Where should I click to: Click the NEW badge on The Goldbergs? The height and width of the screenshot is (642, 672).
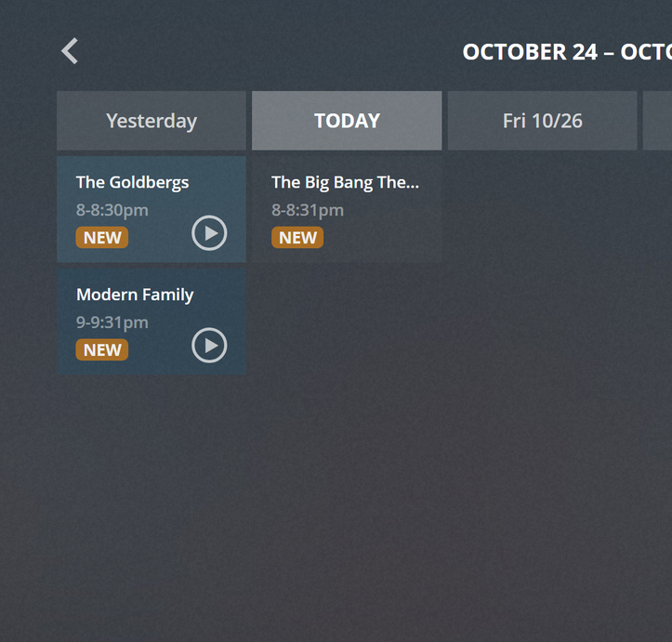(102, 238)
